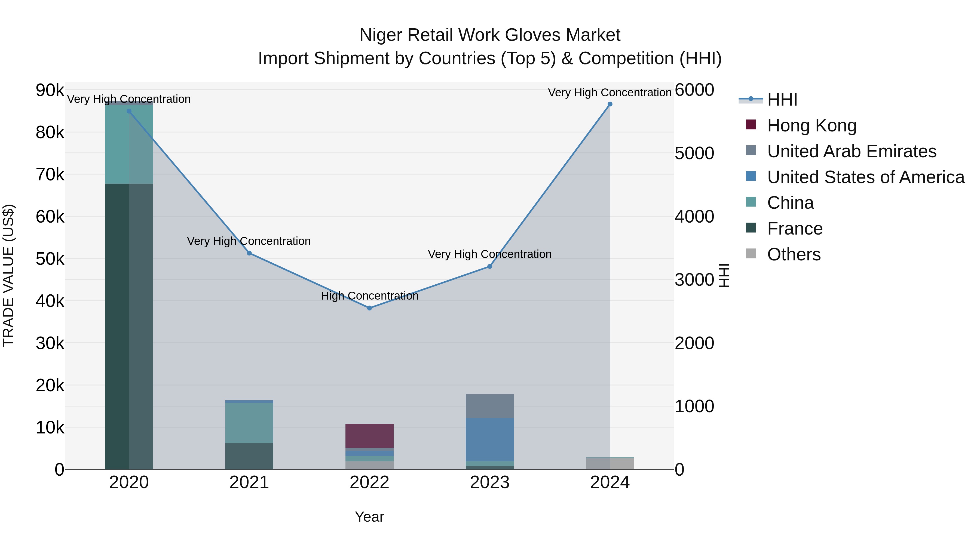The height and width of the screenshot is (551, 980).
Task: Click the 'Import Shipment by Countries' subtitle
Action: (x=490, y=59)
